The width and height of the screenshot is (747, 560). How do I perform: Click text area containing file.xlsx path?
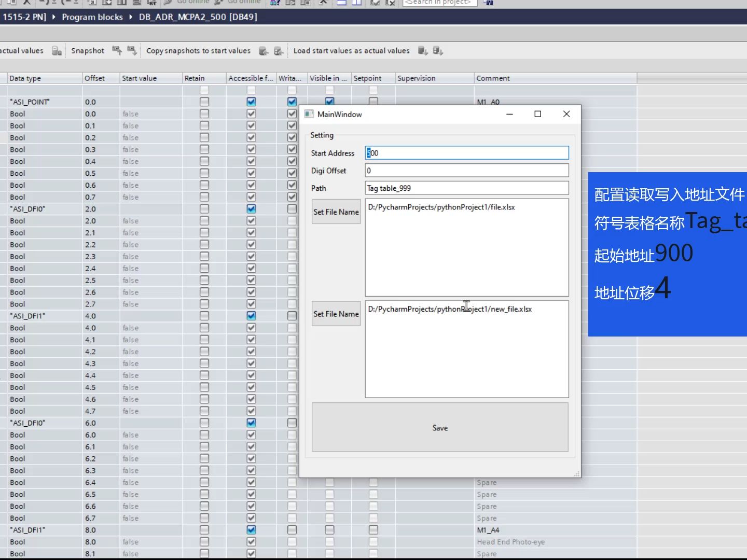click(467, 247)
